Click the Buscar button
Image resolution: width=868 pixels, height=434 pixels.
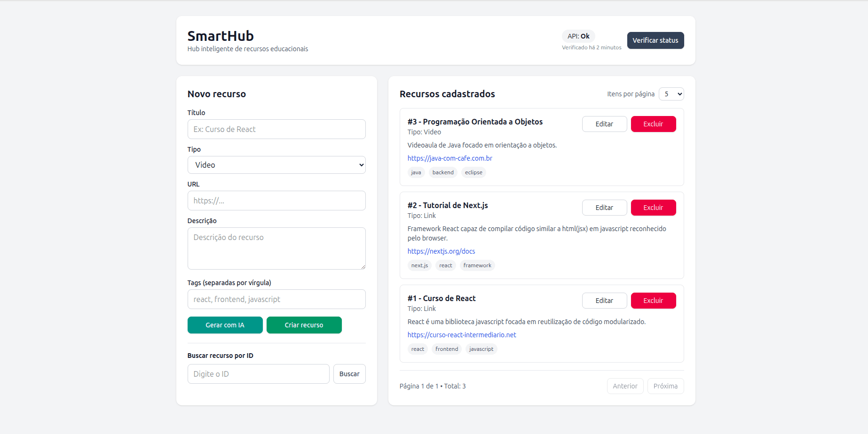coord(349,374)
